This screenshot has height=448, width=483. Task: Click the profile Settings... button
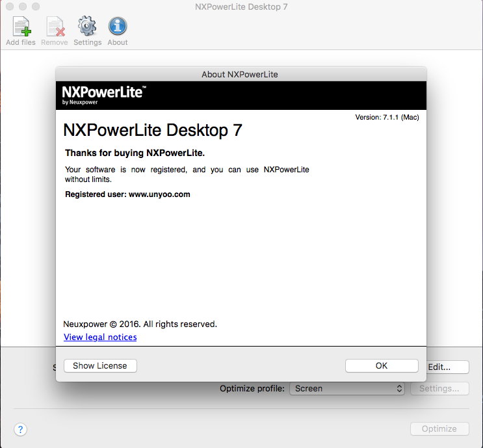click(x=439, y=389)
